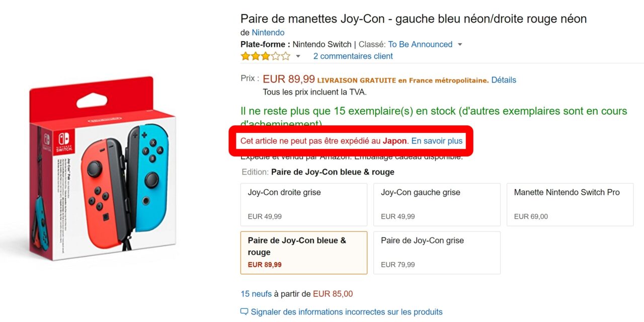Click "En savoir plus" link
The height and width of the screenshot is (322, 644).
tap(437, 141)
